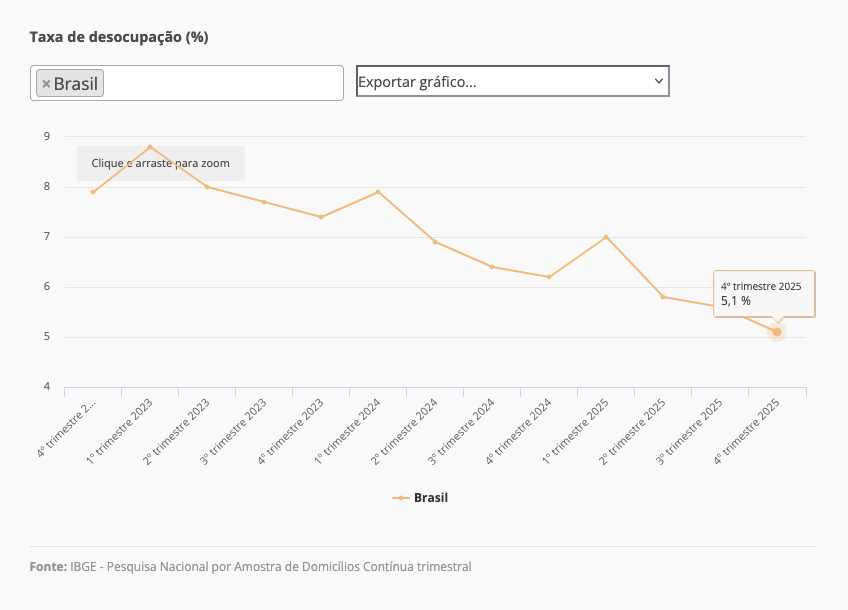This screenshot has width=848, height=610.
Task: Select the 1º trimestre 2023 peak data point
Action: point(150,147)
